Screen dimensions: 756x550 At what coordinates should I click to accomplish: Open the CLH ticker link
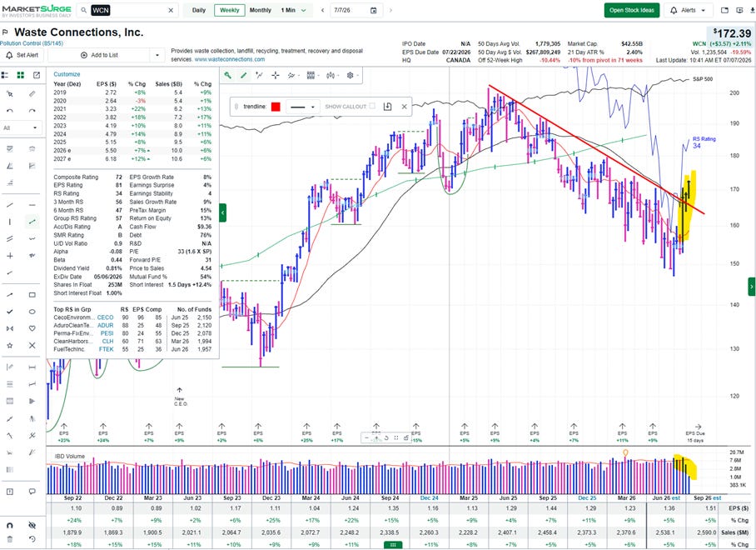point(107,341)
